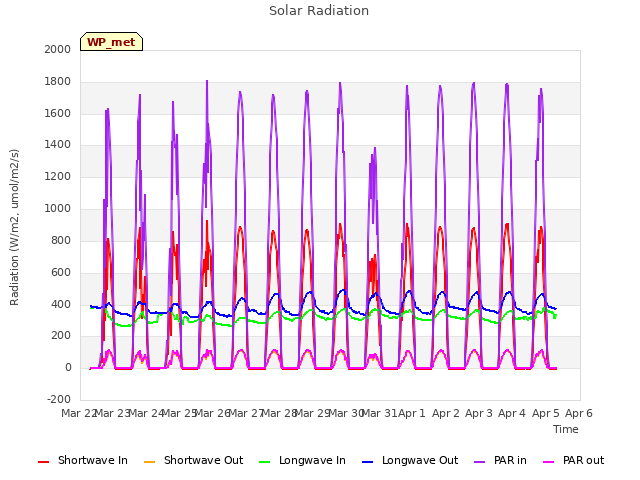Toggle Shortwave Out legend entry

(193, 460)
